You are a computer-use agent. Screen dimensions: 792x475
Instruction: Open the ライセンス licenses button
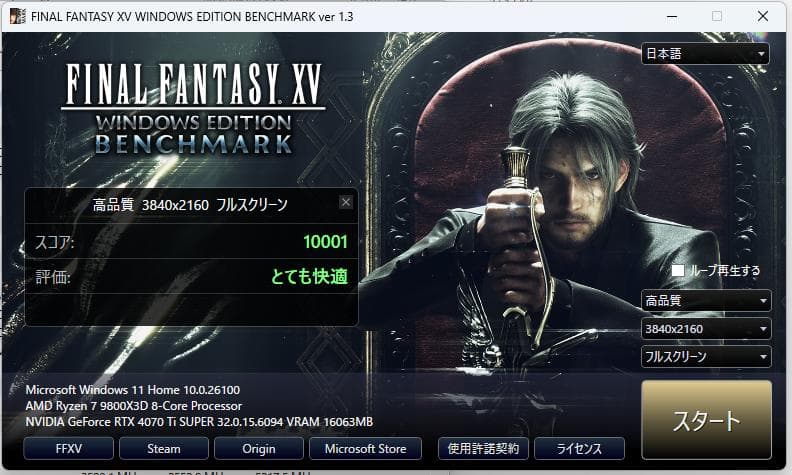[579, 449]
